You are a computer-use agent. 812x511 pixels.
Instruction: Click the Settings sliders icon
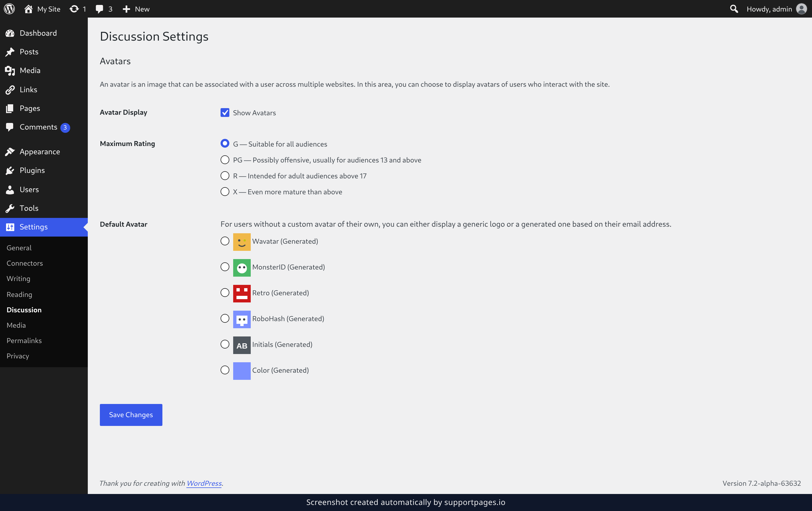click(10, 227)
